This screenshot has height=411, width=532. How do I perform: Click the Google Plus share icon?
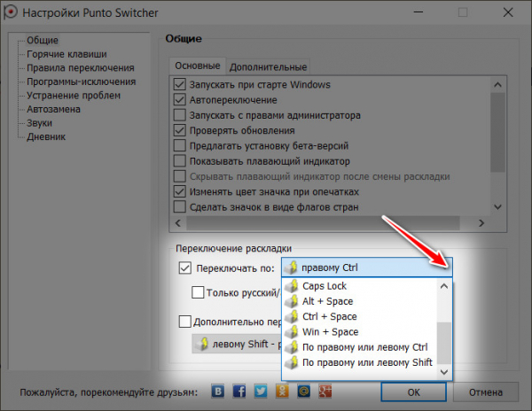tap(325, 392)
